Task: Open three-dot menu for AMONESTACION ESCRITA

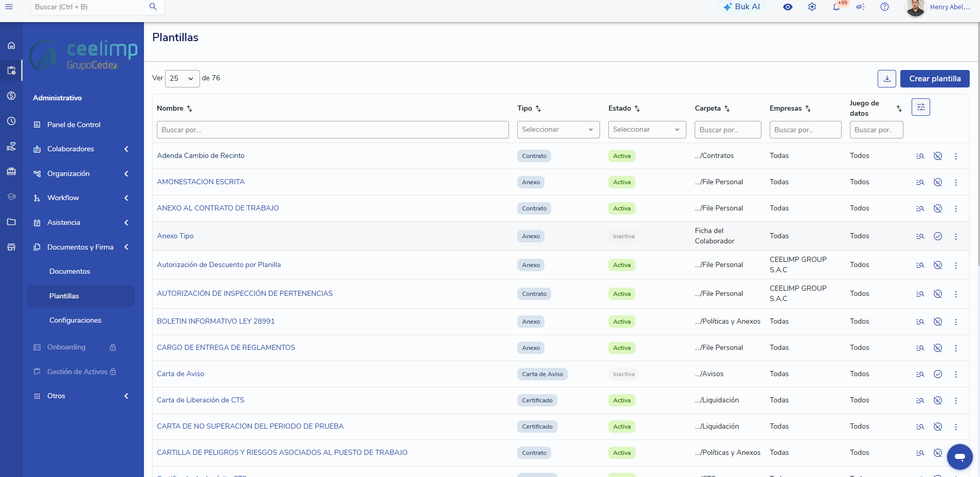Action: (x=956, y=182)
